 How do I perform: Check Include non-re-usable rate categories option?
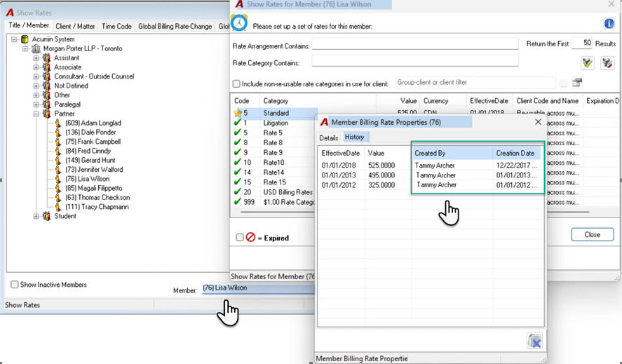(236, 83)
